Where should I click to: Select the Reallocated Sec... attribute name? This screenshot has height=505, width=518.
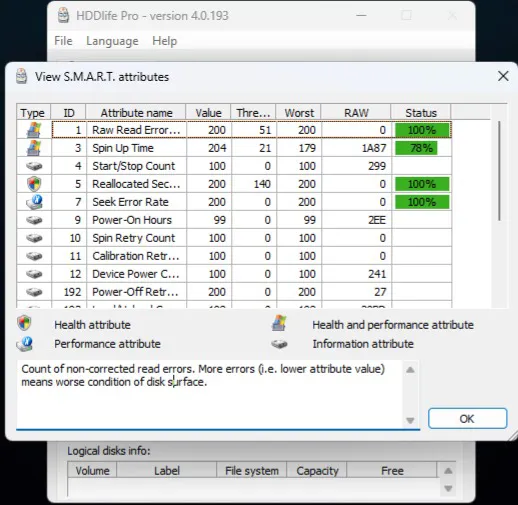pyautogui.click(x=136, y=184)
